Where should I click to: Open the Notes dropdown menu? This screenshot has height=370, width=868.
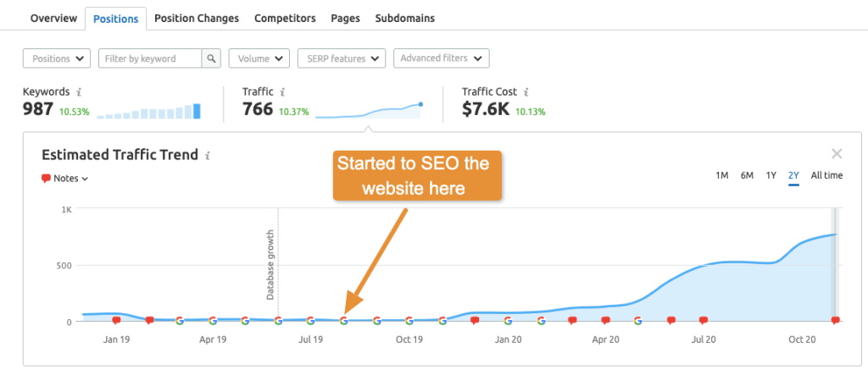(65, 179)
